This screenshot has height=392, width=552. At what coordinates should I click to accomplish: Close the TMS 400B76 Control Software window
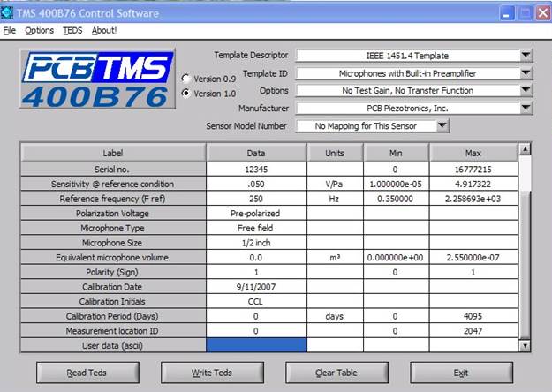tap(543, 13)
